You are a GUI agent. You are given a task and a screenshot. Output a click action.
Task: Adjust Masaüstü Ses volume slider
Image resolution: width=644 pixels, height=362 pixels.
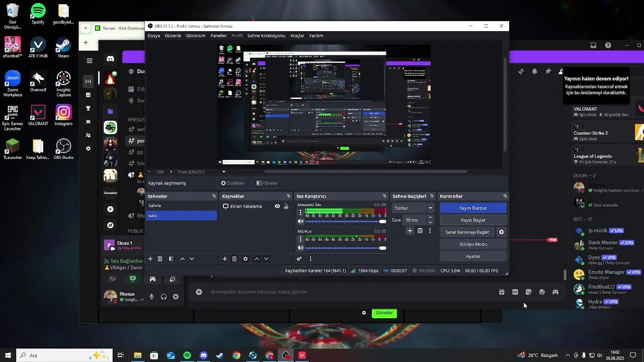(346, 221)
